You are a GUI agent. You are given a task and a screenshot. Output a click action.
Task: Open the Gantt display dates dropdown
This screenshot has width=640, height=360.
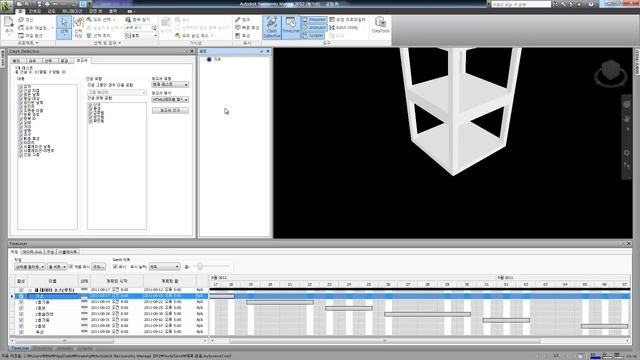(x=164, y=267)
